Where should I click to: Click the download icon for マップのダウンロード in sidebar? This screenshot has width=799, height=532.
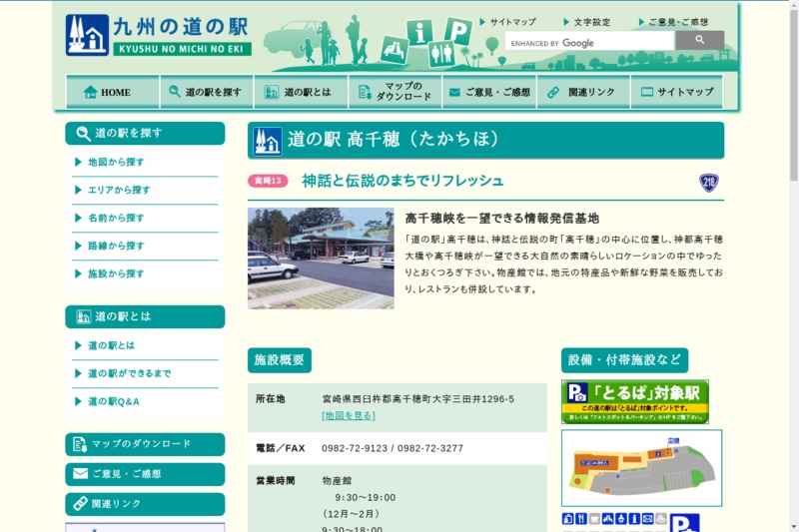(79, 443)
